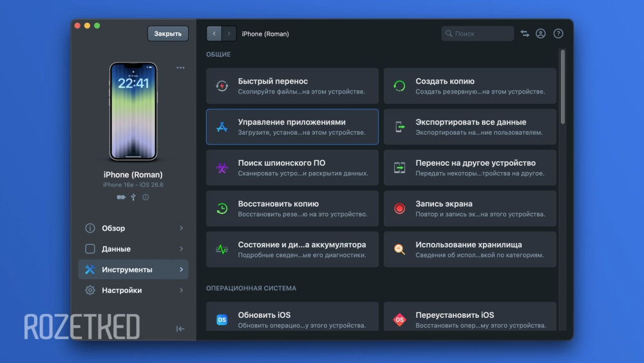The width and height of the screenshot is (644, 363).
Task: Click the battery diagnostics heartbeat icon
Action: click(x=222, y=249)
